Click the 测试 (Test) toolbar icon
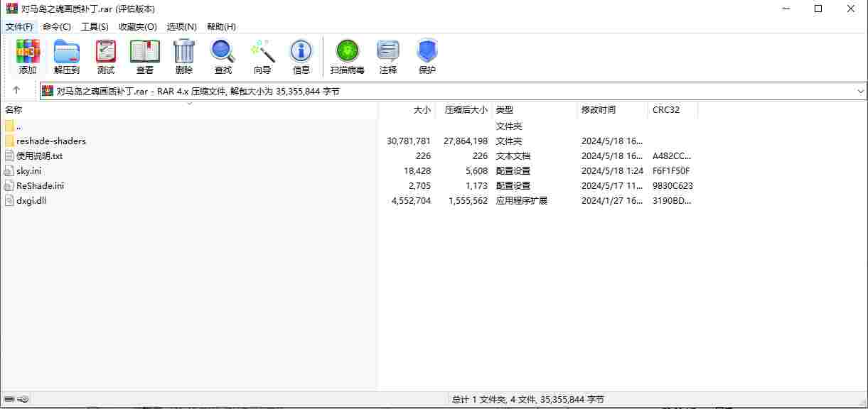This screenshot has height=409, width=868. [106, 51]
